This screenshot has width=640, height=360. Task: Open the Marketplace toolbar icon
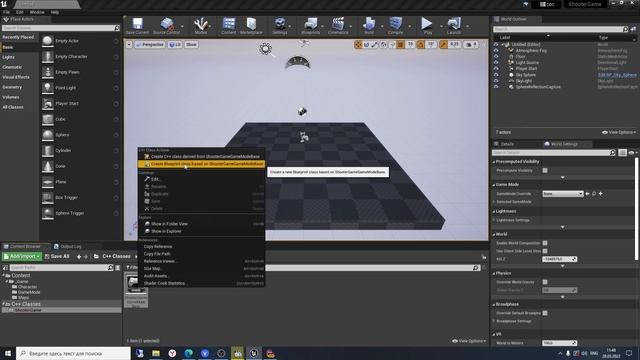click(x=251, y=26)
